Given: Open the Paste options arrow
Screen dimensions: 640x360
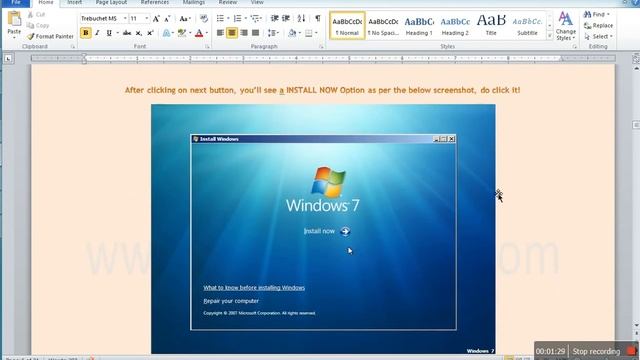Looking at the screenshot, I should coord(14,38).
